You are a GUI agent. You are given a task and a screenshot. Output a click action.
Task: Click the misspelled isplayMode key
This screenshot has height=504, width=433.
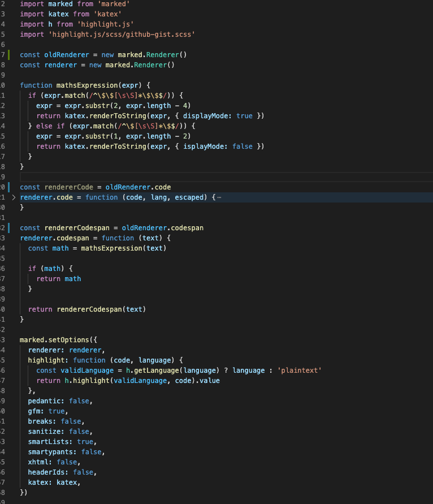(x=205, y=147)
